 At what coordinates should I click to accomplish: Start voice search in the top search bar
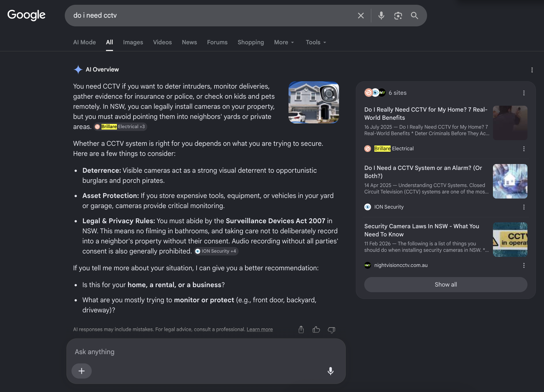point(381,16)
